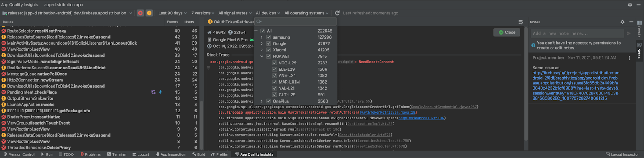Screen dimensions: 644x158
Task: Uncheck the VOG-L29 model checkbox
Action: pyautogui.click(x=275, y=63)
